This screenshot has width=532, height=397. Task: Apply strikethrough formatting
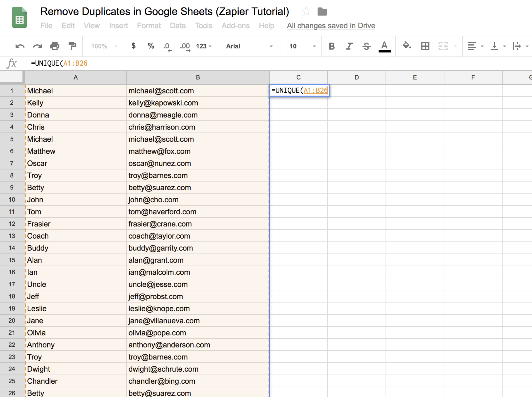pos(367,46)
